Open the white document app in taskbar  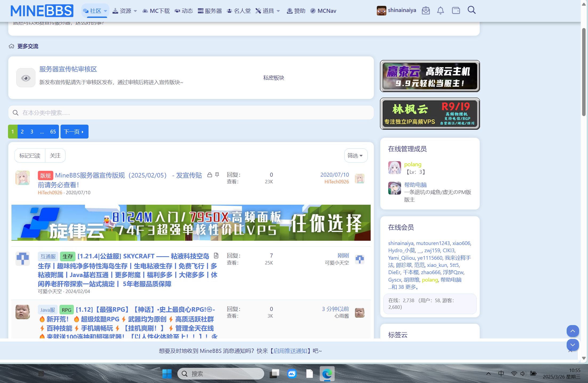point(309,374)
